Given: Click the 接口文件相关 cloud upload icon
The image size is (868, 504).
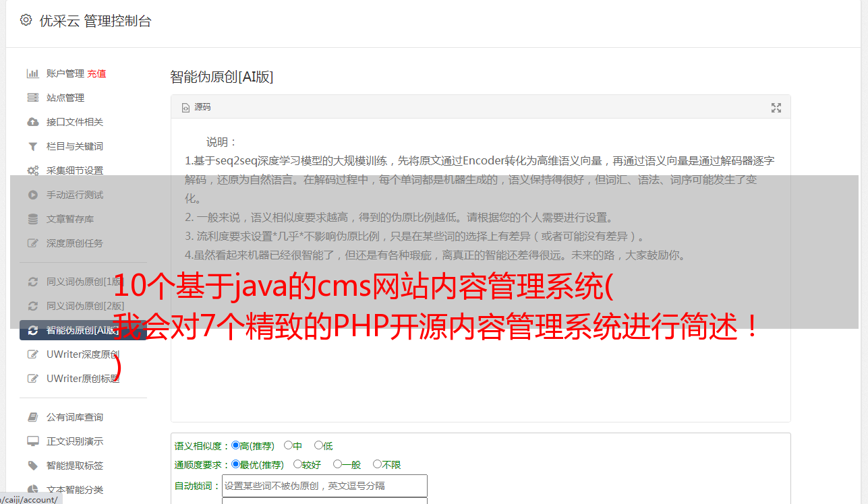Looking at the screenshot, I should coord(32,122).
